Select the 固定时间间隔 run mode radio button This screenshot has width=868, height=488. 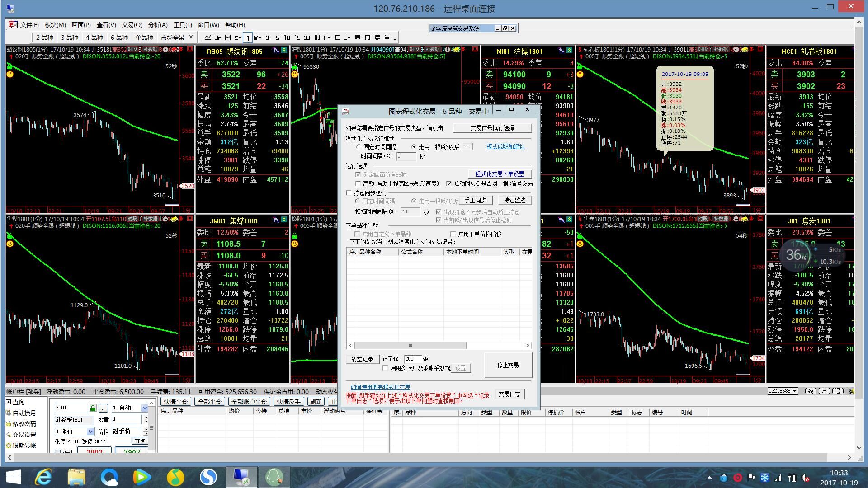359,147
